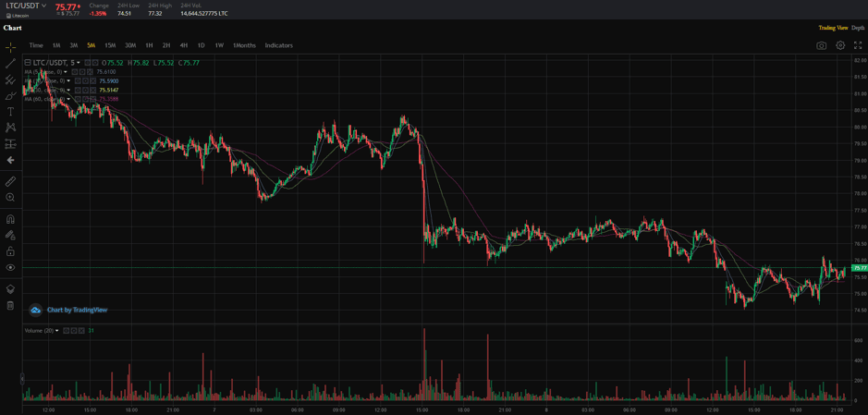Click the 75.77 current price label
Image resolution: width=868 pixels, height=415 pixels.
(859, 268)
